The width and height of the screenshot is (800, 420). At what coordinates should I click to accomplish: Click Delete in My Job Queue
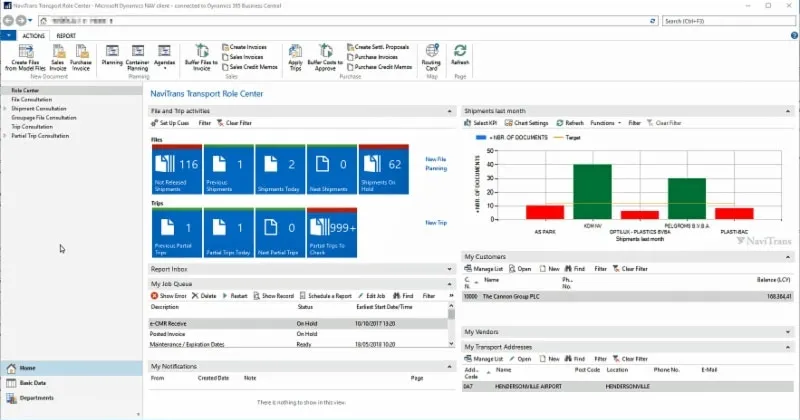point(204,296)
